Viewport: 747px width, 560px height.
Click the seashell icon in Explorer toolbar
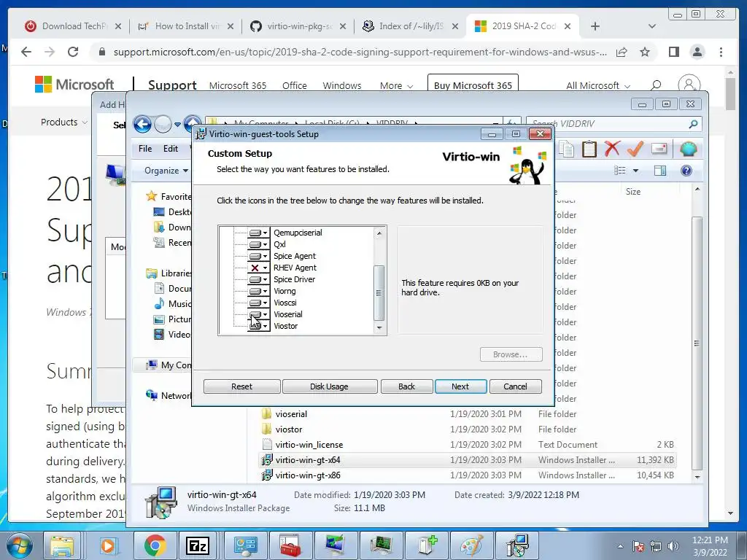pyautogui.click(x=689, y=149)
